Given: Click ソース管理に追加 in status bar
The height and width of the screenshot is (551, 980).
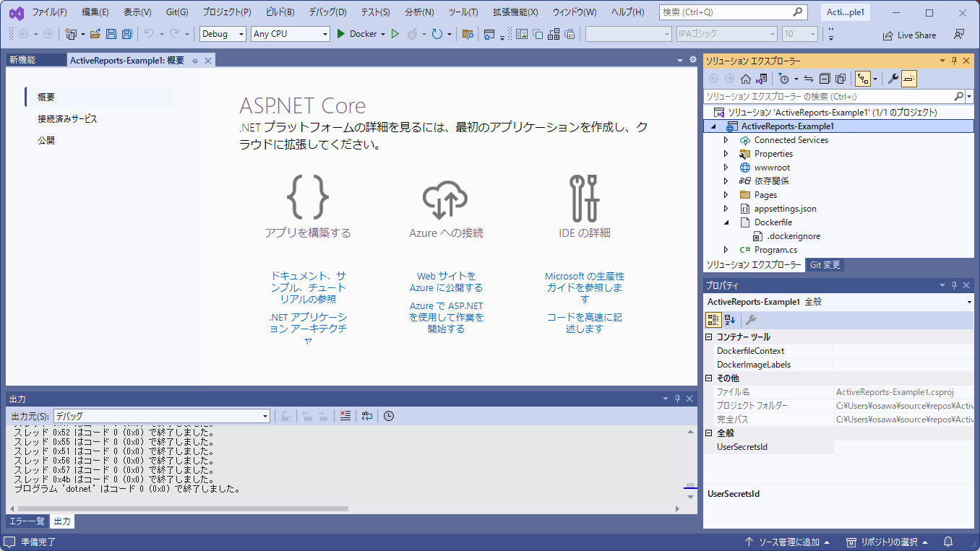Looking at the screenshot, I should [x=787, y=542].
